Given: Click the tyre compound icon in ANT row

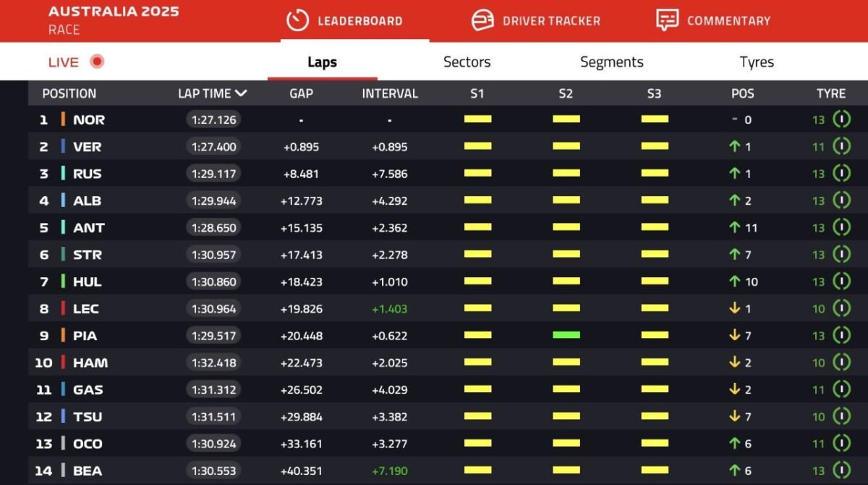Looking at the screenshot, I should [841, 227].
